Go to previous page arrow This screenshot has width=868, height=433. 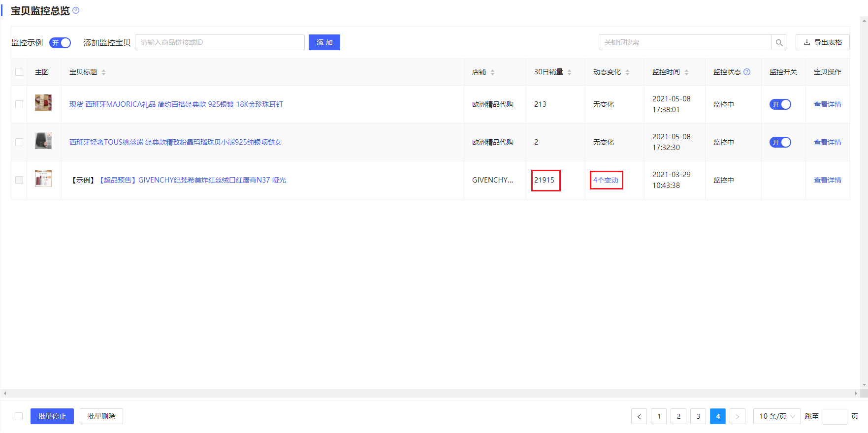point(639,416)
